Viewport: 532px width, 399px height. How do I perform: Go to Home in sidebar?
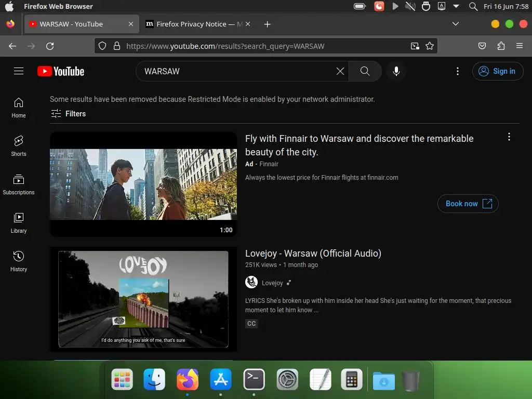(x=19, y=108)
